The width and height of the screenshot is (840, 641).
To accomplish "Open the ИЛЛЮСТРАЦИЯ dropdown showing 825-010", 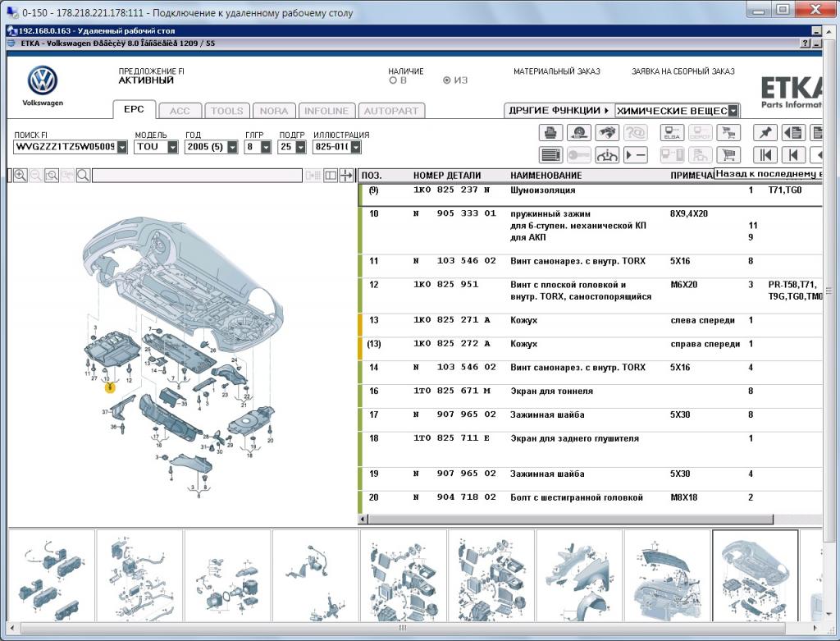I will tap(356, 147).
